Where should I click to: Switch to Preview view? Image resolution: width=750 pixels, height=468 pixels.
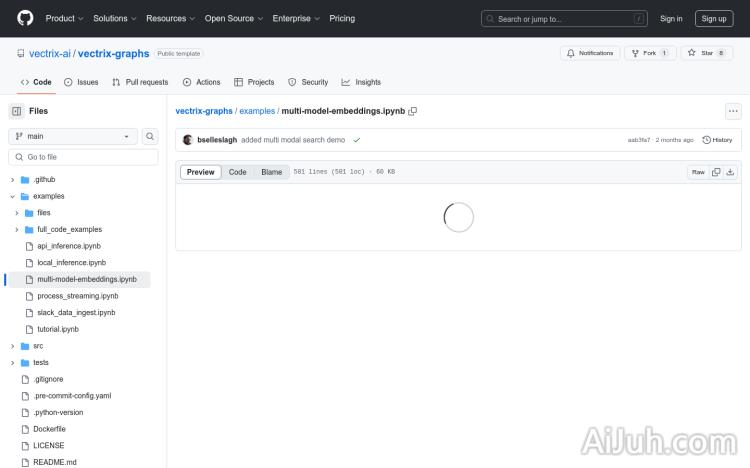(x=201, y=172)
